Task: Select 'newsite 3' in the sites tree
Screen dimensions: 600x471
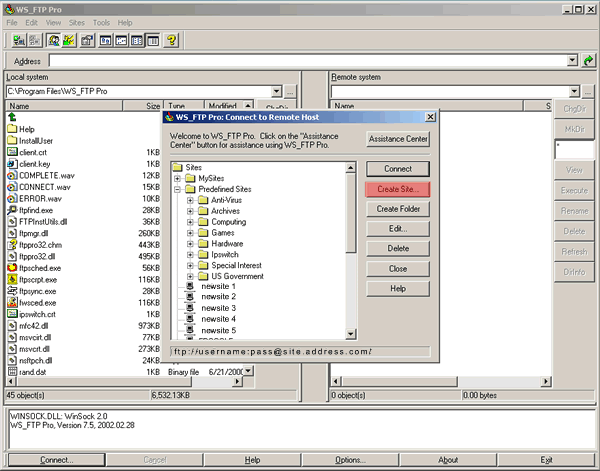Action: tap(218, 308)
